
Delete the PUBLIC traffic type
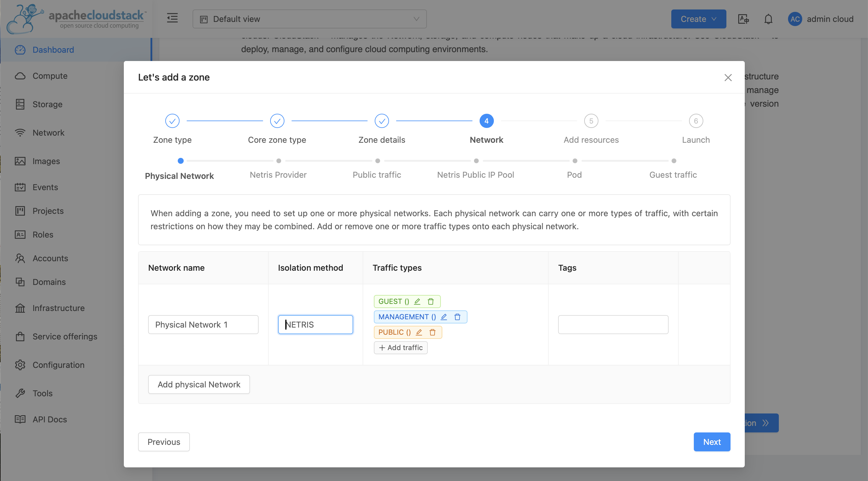[x=433, y=332]
